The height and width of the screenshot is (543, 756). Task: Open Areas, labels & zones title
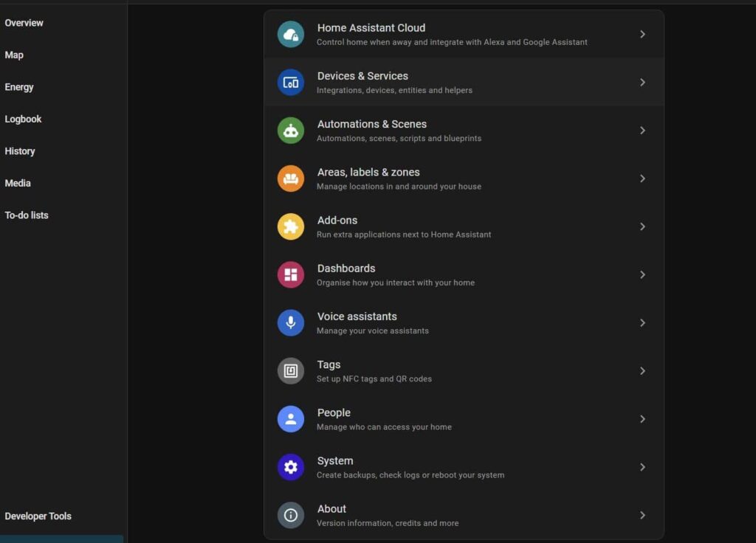point(368,172)
